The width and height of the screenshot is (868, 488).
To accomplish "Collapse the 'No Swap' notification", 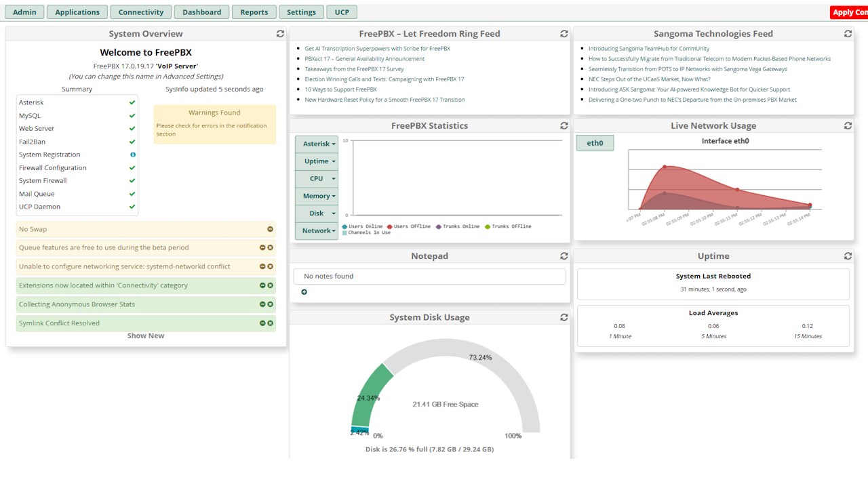I will point(270,229).
